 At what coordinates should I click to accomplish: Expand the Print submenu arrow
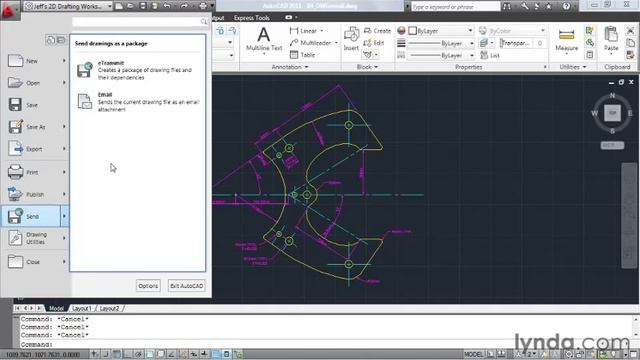tap(64, 172)
